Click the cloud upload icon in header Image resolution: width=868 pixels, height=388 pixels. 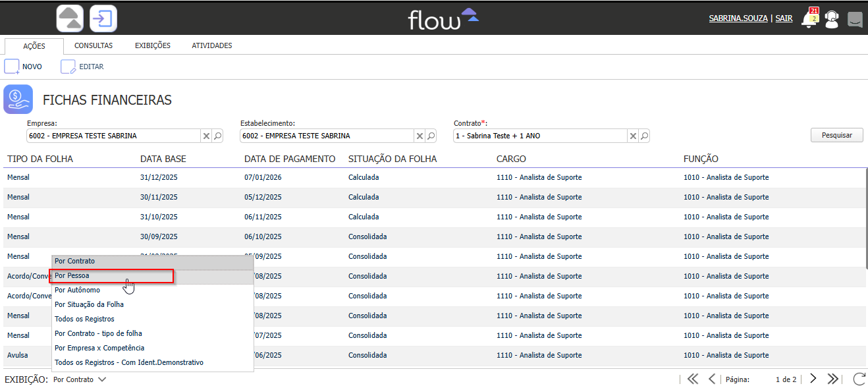70,18
